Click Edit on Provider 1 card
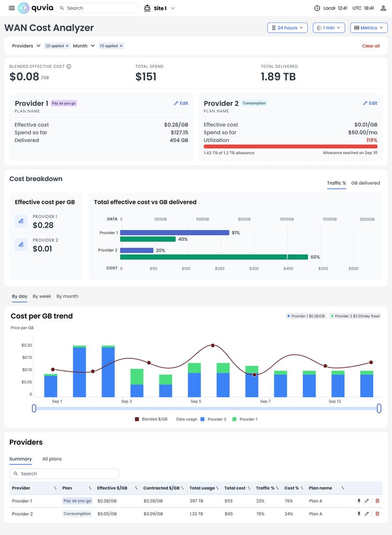Viewport: 392px width, 535px height. (181, 103)
